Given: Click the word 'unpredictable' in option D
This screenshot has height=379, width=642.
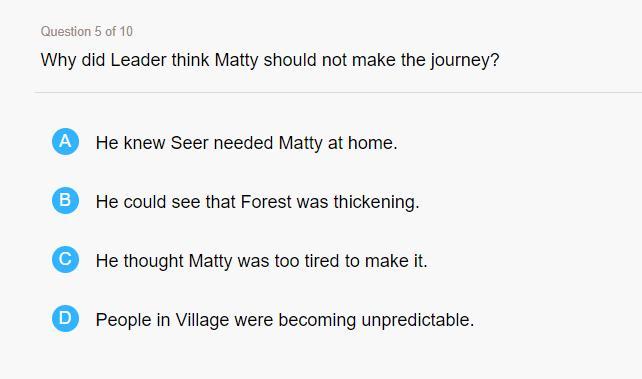Looking at the screenshot, I should tap(415, 320).
